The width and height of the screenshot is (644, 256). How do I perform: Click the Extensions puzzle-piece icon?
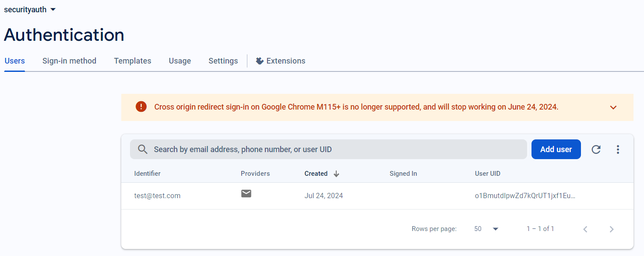(x=260, y=61)
